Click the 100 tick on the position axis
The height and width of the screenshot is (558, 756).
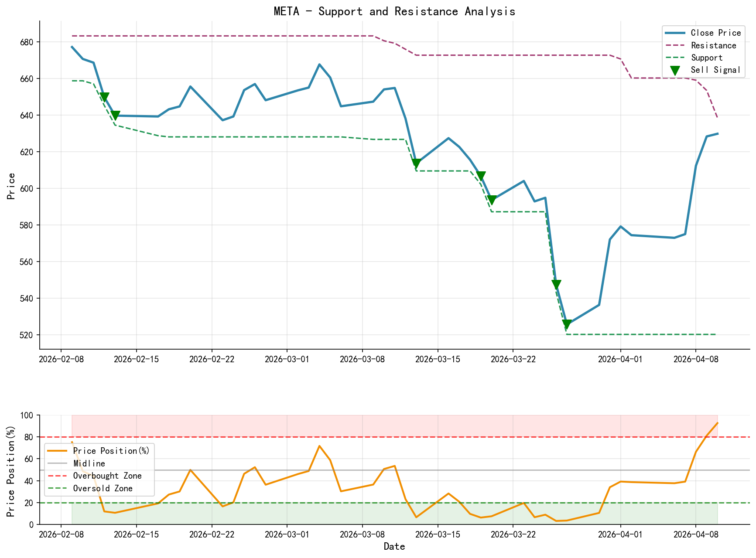[x=27, y=415]
